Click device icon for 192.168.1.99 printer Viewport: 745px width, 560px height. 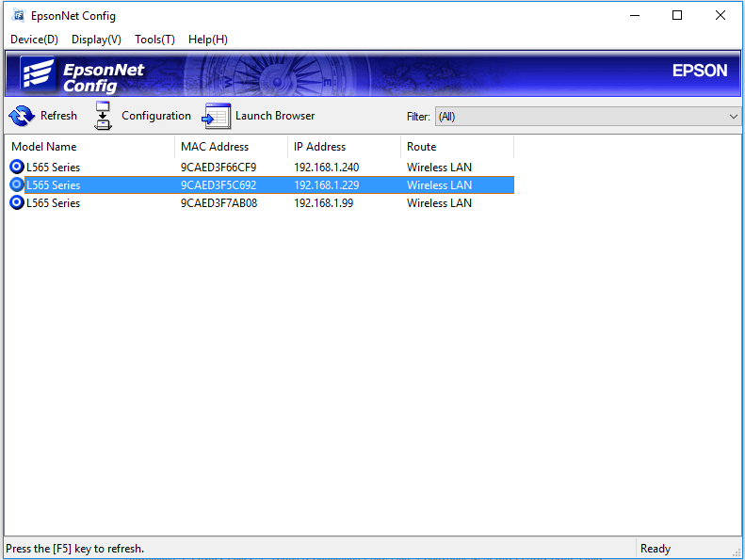[17, 202]
